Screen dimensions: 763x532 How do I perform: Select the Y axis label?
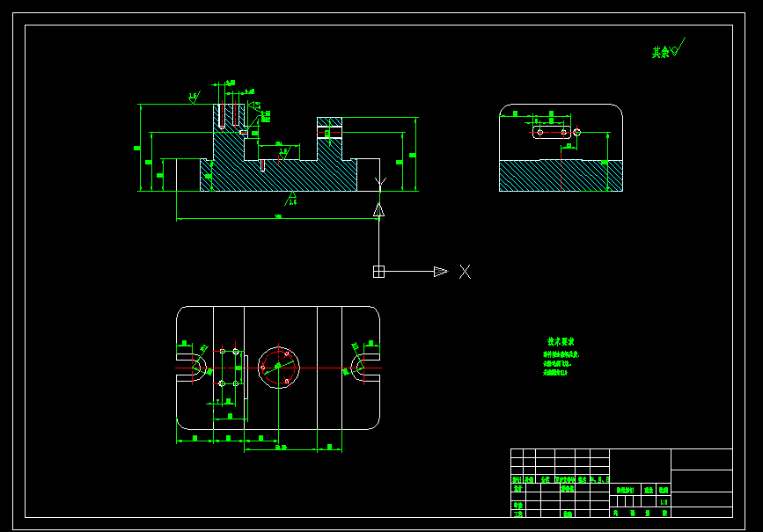click(x=380, y=183)
